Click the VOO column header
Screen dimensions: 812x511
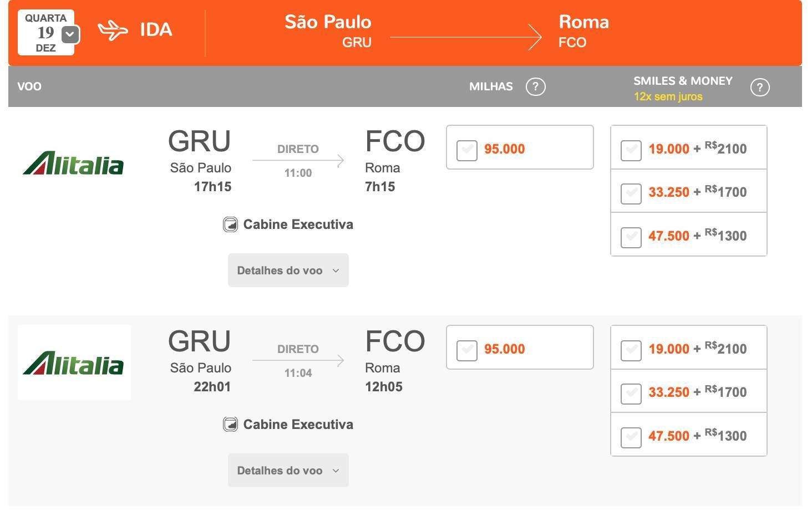(29, 86)
